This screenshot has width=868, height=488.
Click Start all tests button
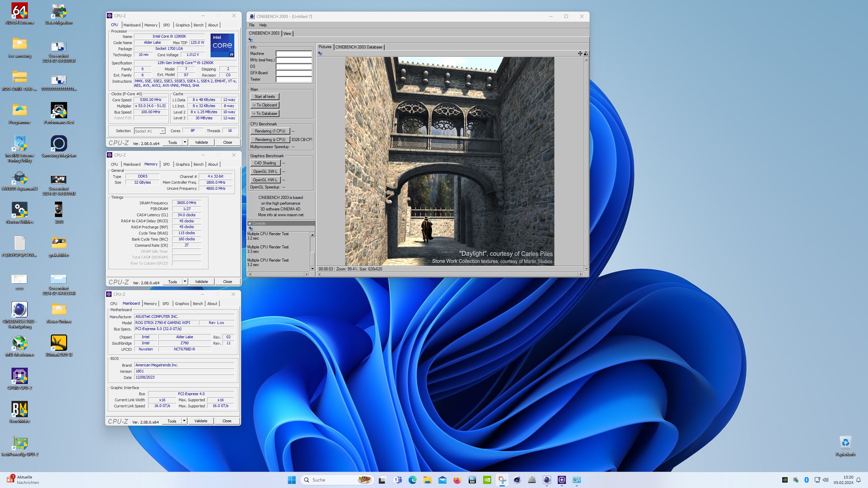click(265, 97)
